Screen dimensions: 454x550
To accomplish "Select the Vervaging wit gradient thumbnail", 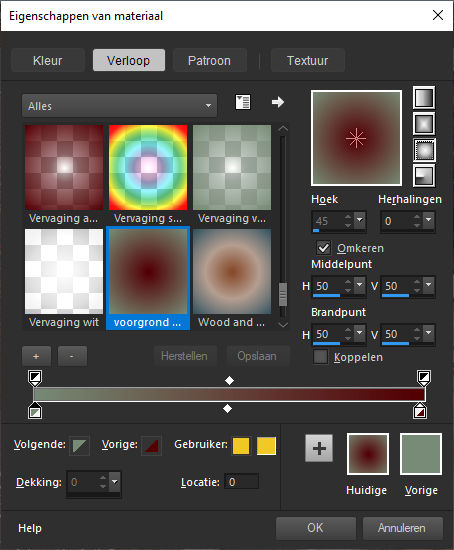I will click(64, 271).
